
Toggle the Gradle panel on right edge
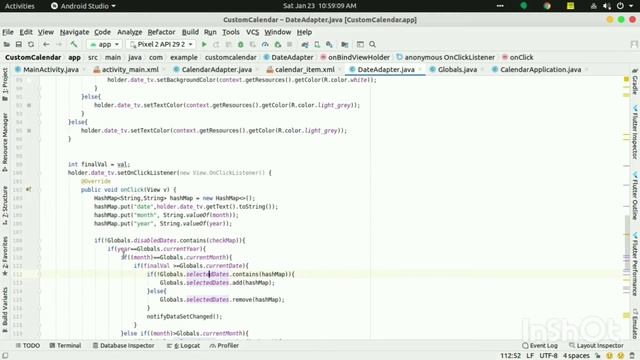pos(635,82)
